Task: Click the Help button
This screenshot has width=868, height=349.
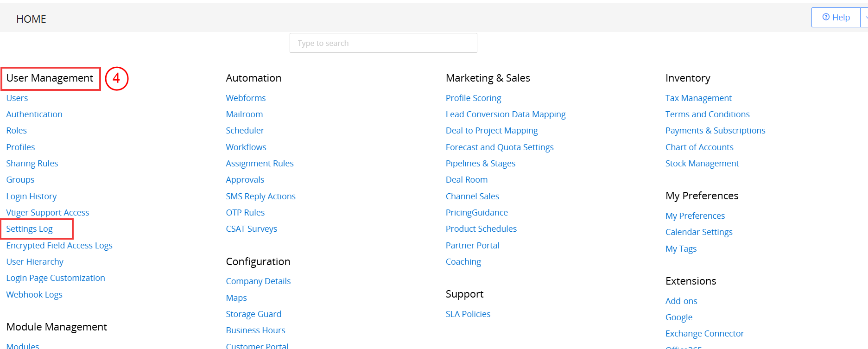Action: click(x=836, y=18)
